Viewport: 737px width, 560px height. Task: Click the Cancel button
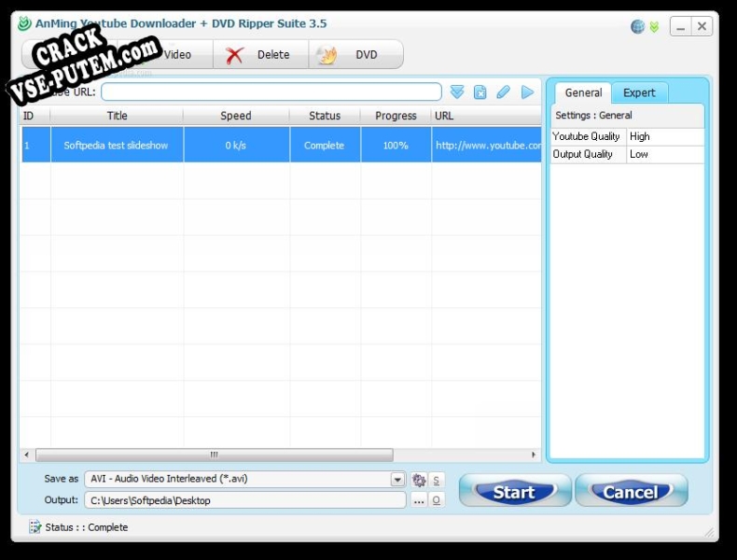click(x=632, y=491)
